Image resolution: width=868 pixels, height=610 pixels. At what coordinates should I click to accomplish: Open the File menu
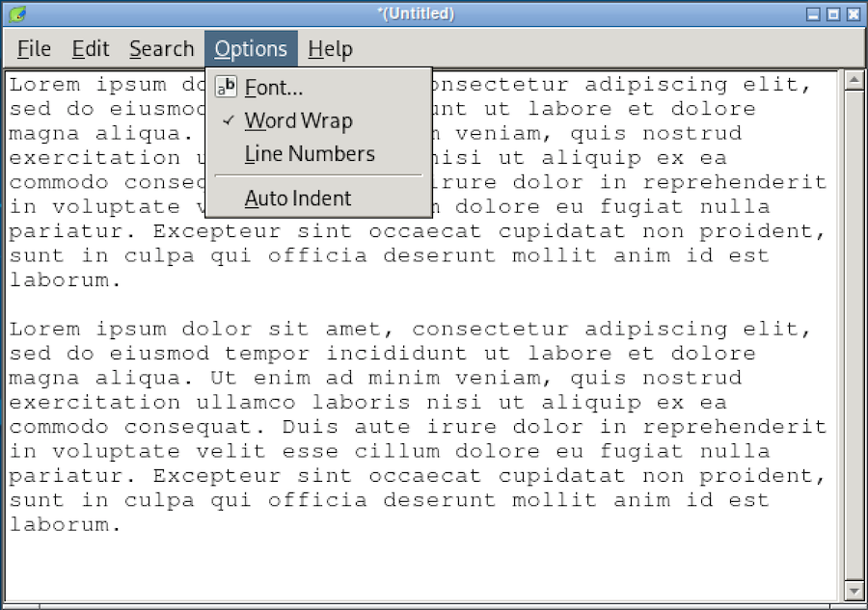(x=34, y=49)
